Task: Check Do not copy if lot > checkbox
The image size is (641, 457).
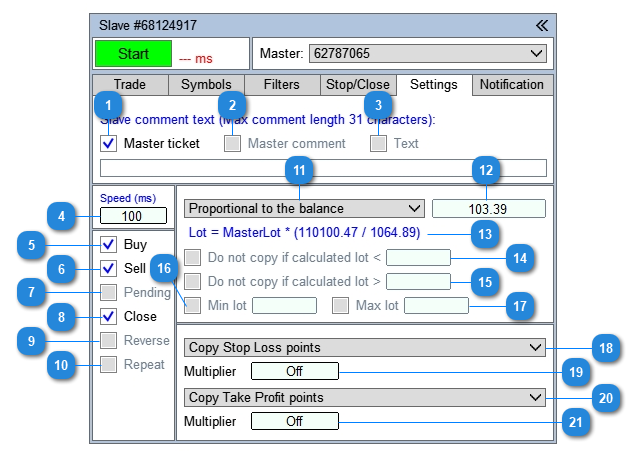Action: (193, 282)
